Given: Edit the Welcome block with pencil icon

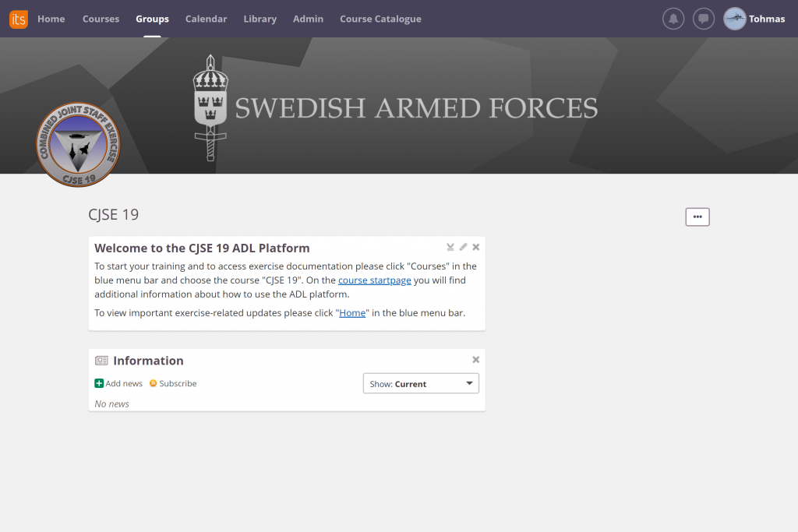Looking at the screenshot, I should click(x=463, y=247).
